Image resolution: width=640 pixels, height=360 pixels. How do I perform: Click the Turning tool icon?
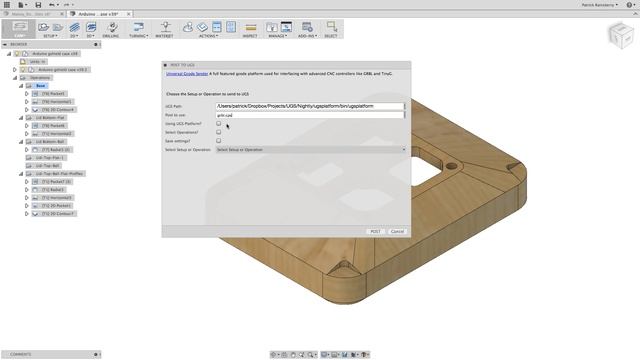point(138,27)
